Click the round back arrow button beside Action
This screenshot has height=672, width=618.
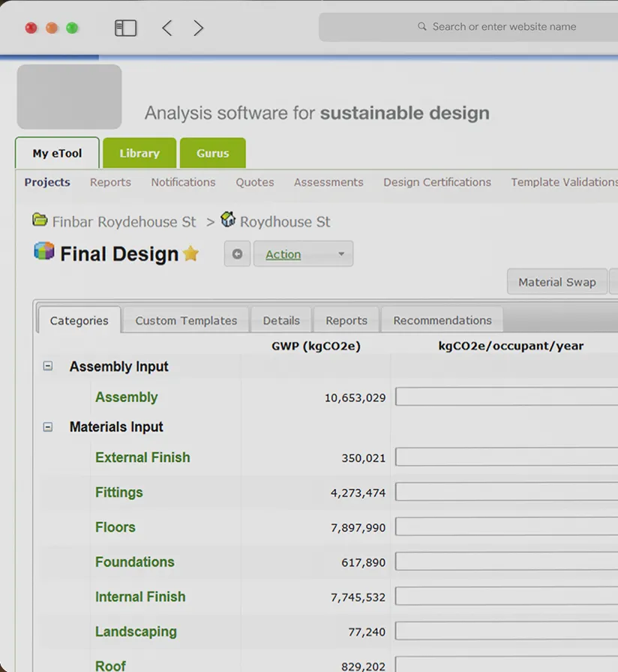point(237,254)
